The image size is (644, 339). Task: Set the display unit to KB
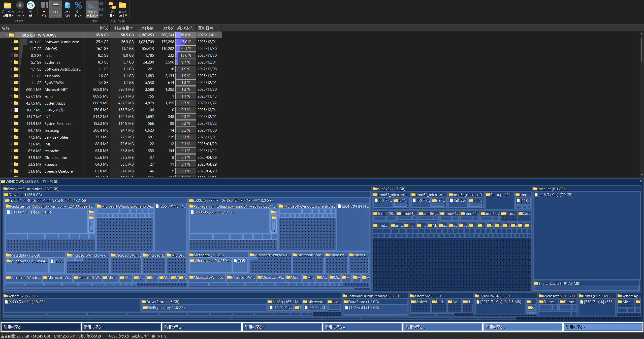(x=101, y=15)
